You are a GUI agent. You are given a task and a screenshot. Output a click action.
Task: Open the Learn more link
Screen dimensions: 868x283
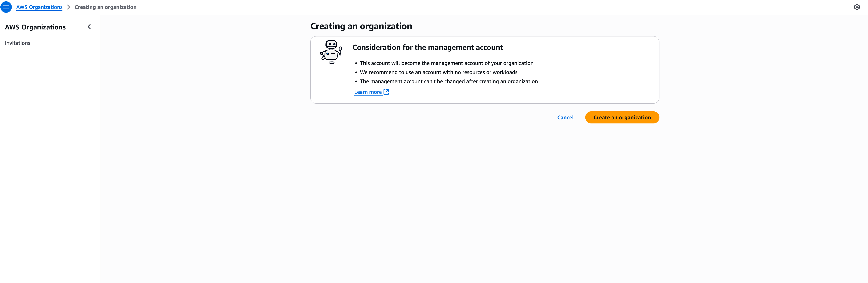[368, 92]
